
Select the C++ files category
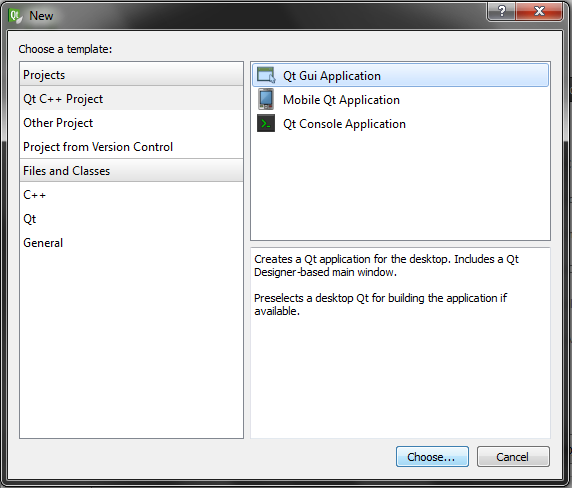pyautogui.click(x=131, y=195)
